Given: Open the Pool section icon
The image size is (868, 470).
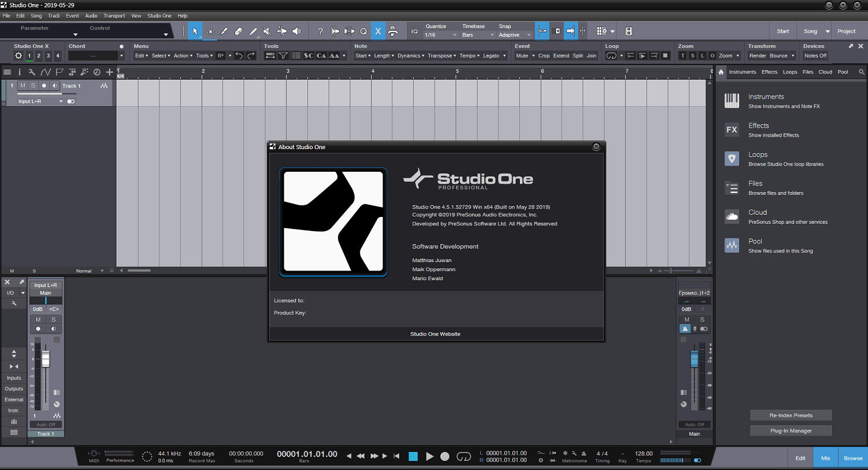Looking at the screenshot, I should [732, 245].
